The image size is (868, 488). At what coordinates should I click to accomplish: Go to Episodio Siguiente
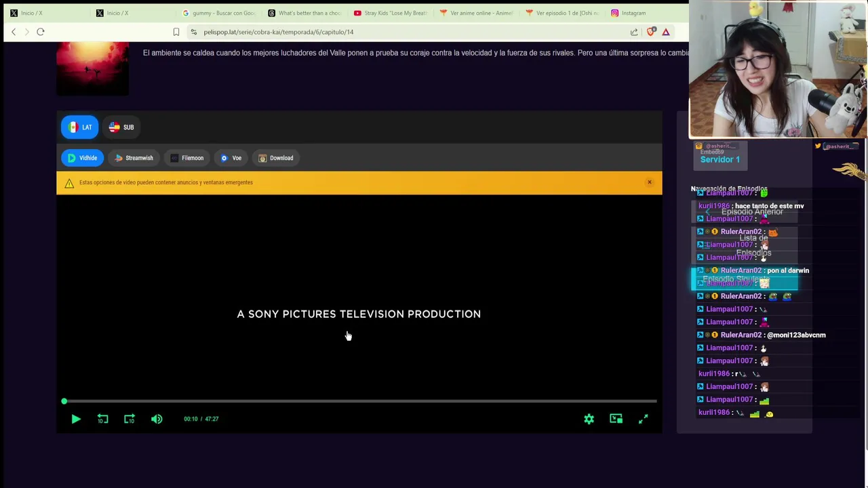pos(745,279)
